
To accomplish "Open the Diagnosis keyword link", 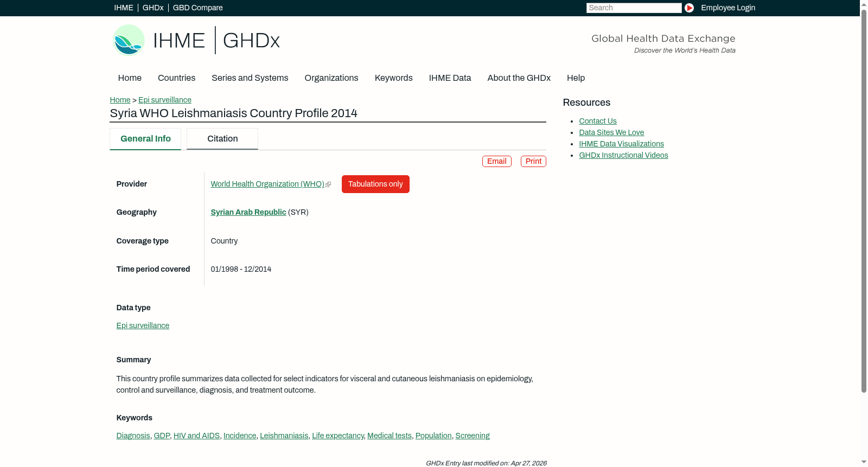I will (x=133, y=436).
